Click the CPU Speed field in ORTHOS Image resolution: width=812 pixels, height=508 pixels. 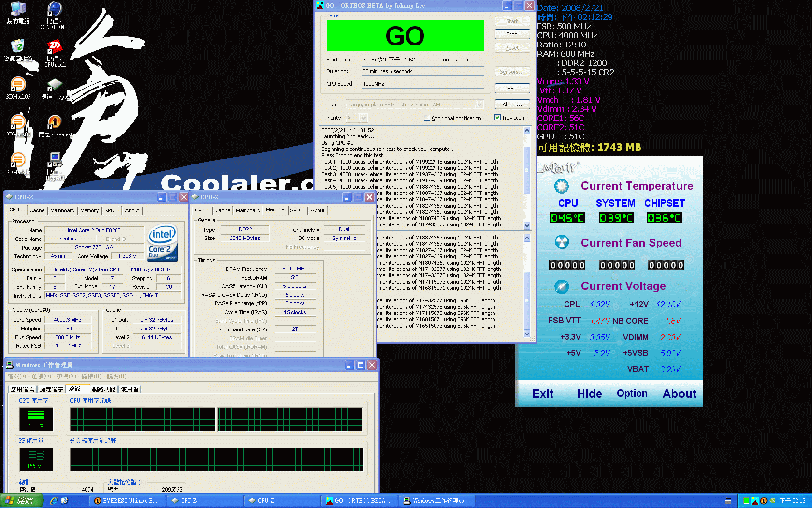point(422,84)
